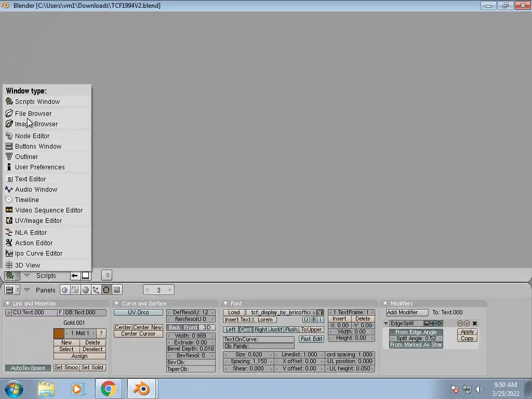Choose UV/Image Editor window type
The height and width of the screenshot is (399, 532).
[47, 220]
